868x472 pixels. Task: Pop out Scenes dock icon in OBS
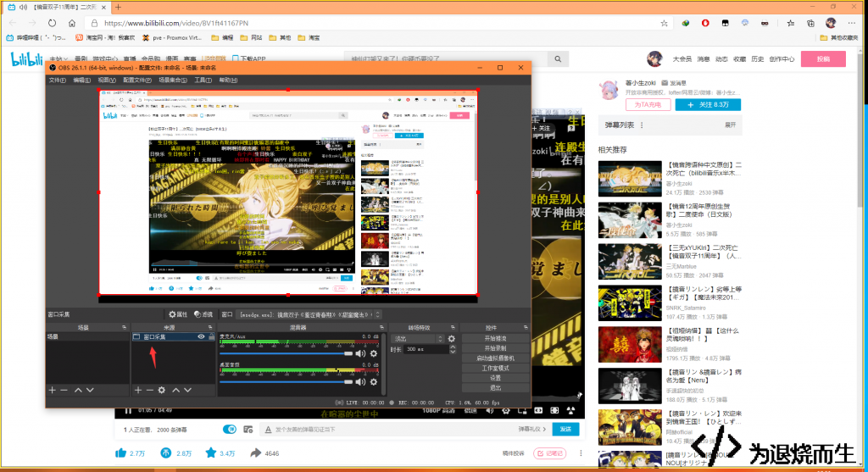124,328
